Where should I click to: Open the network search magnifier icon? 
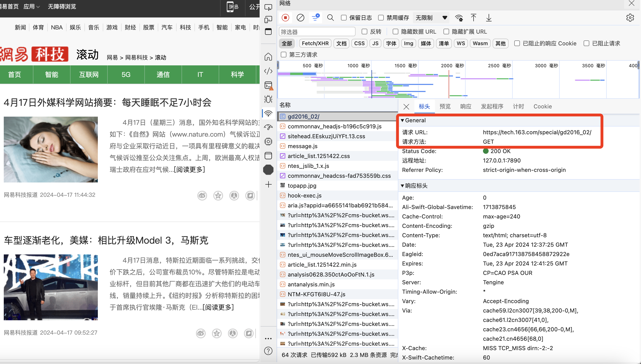(330, 18)
